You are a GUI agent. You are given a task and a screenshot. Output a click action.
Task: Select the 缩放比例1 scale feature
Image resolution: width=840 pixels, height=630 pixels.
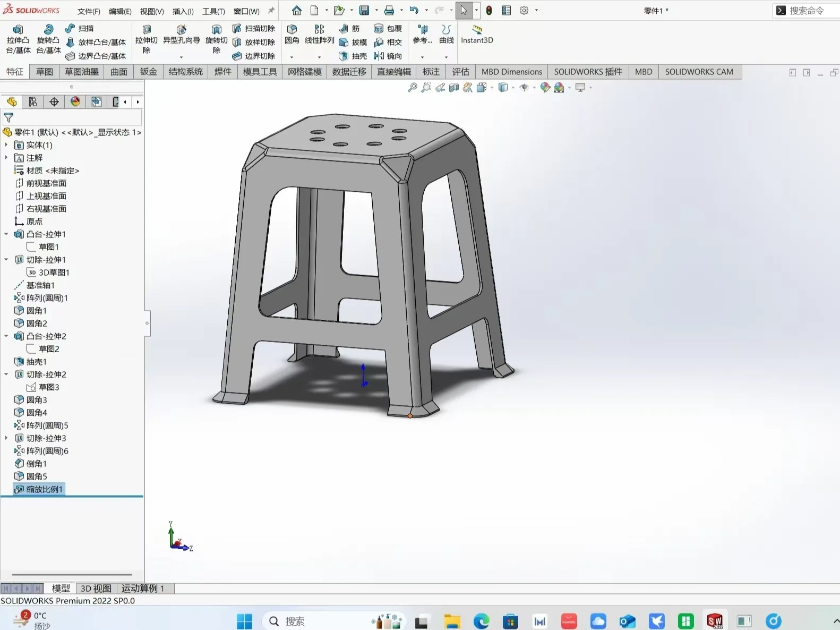pos(39,489)
